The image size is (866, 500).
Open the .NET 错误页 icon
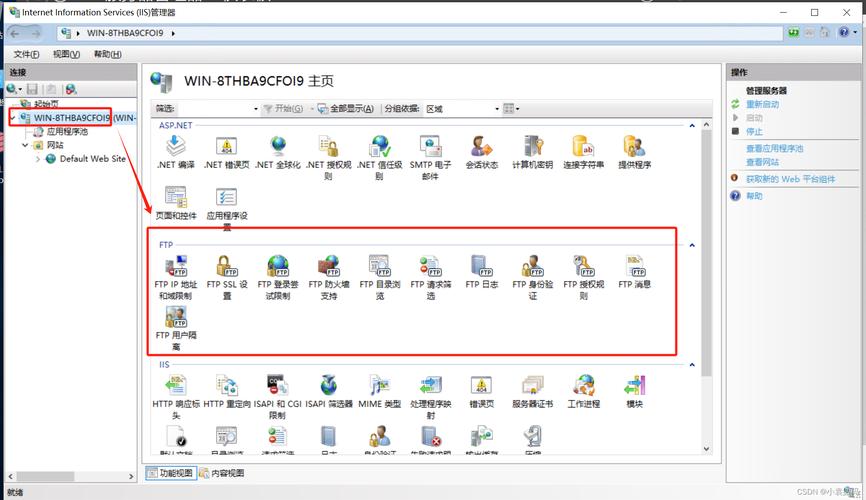227,147
